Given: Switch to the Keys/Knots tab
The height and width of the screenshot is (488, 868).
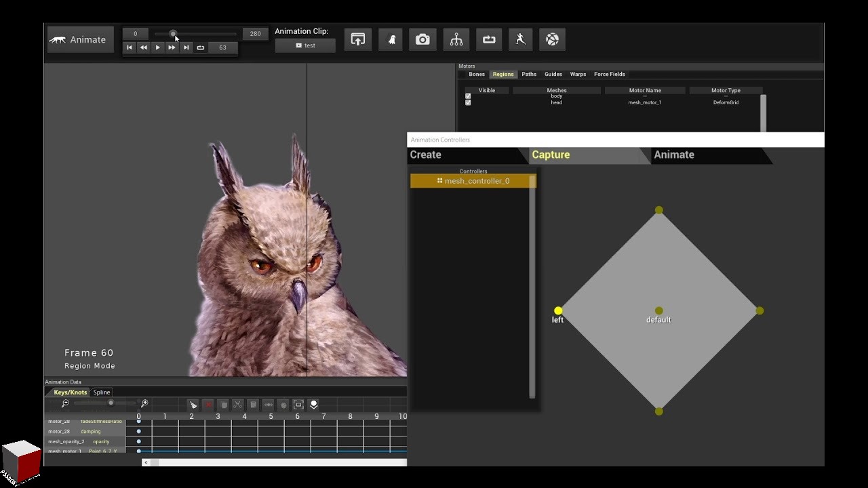Looking at the screenshot, I should coord(71,392).
